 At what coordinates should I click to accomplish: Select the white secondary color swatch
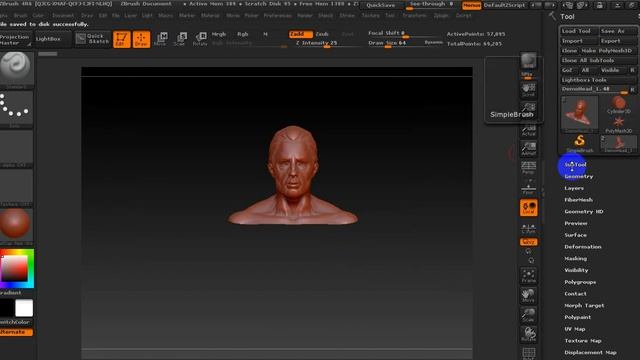pos(24,308)
